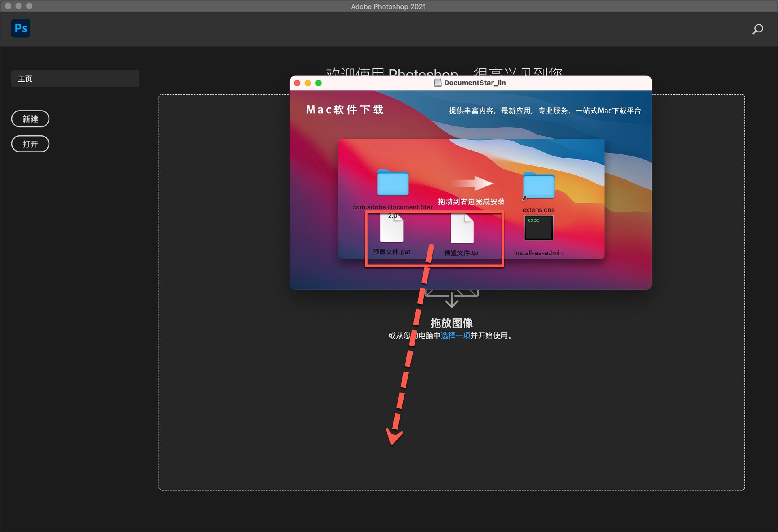Image resolution: width=778 pixels, height=532 pixels.
Task: Click the 拖动到右边完成安装 instruction text
Action: pyautogui.click(x=471, y=201)
